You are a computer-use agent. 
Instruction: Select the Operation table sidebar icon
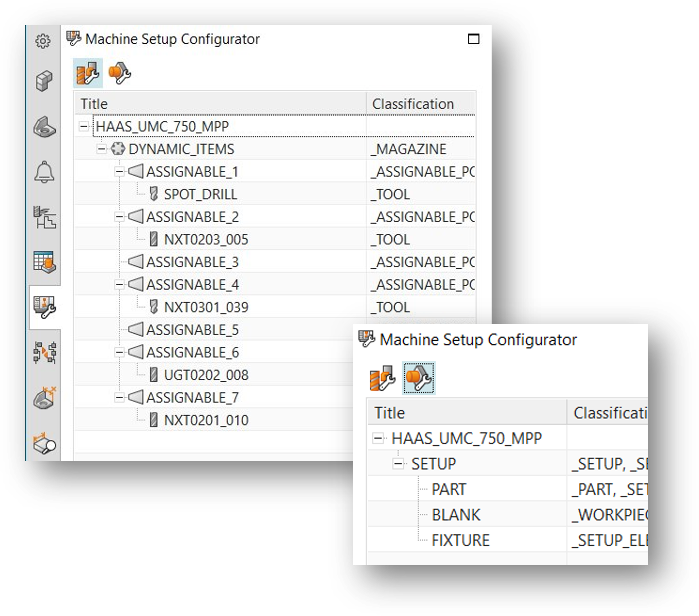(x=44, y=262)
